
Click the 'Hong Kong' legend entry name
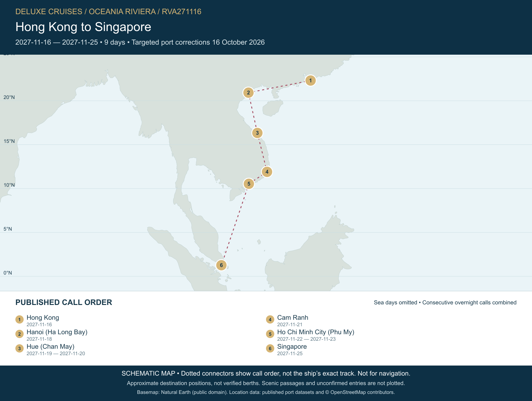[x=43, y=318]
